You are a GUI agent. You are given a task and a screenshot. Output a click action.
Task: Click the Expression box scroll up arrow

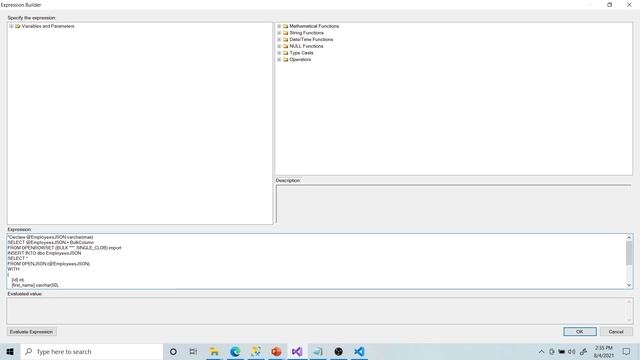point(629,237)
